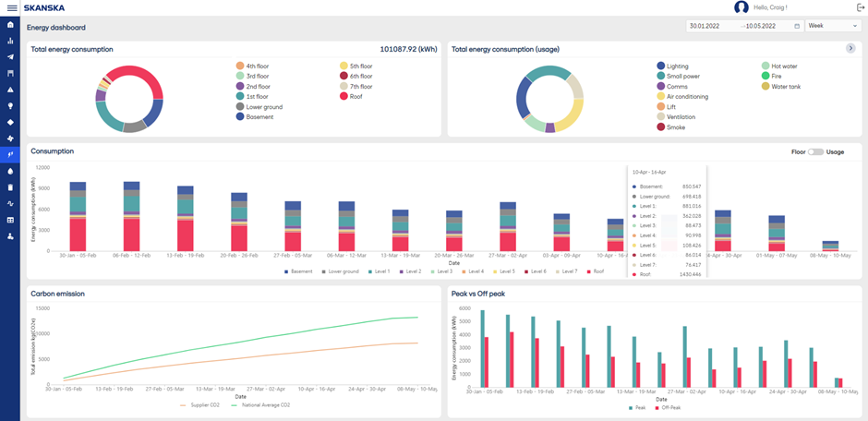868x421 pixels.
Task: Toggle Ventilation usage legend entry
Action: 676,116
